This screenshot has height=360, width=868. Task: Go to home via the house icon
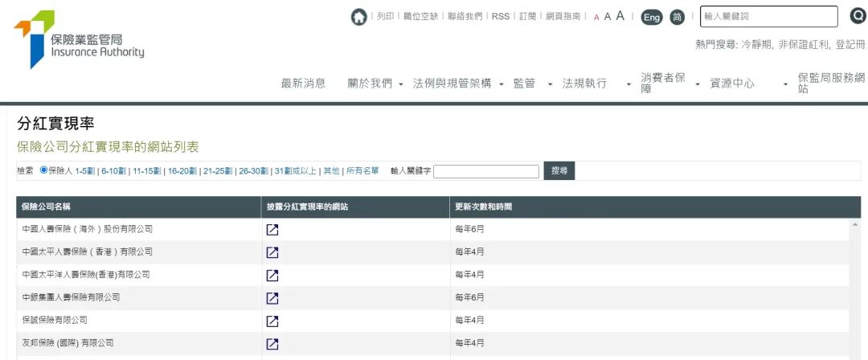tap(358, 17)
